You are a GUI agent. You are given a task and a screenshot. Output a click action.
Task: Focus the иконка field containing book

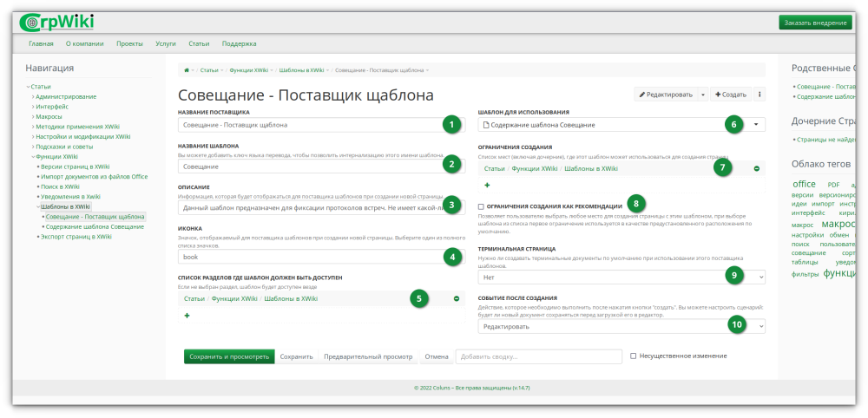point(322,257)
